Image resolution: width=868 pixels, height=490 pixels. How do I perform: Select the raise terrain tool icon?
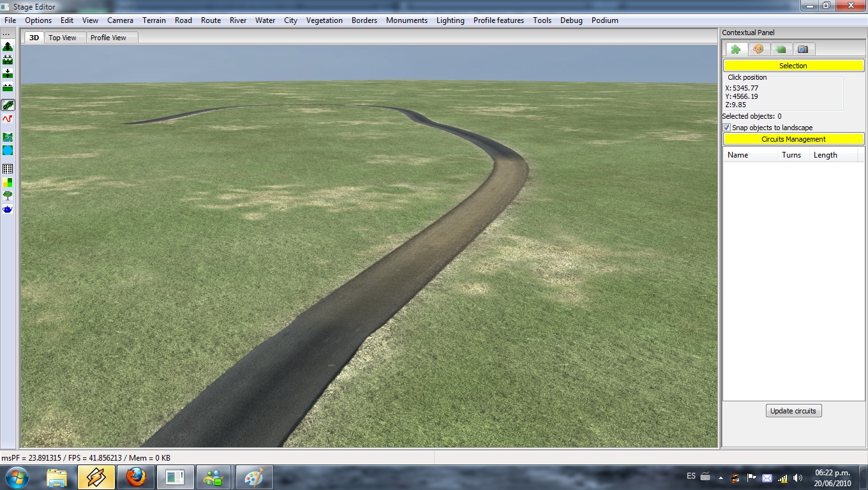8,47
